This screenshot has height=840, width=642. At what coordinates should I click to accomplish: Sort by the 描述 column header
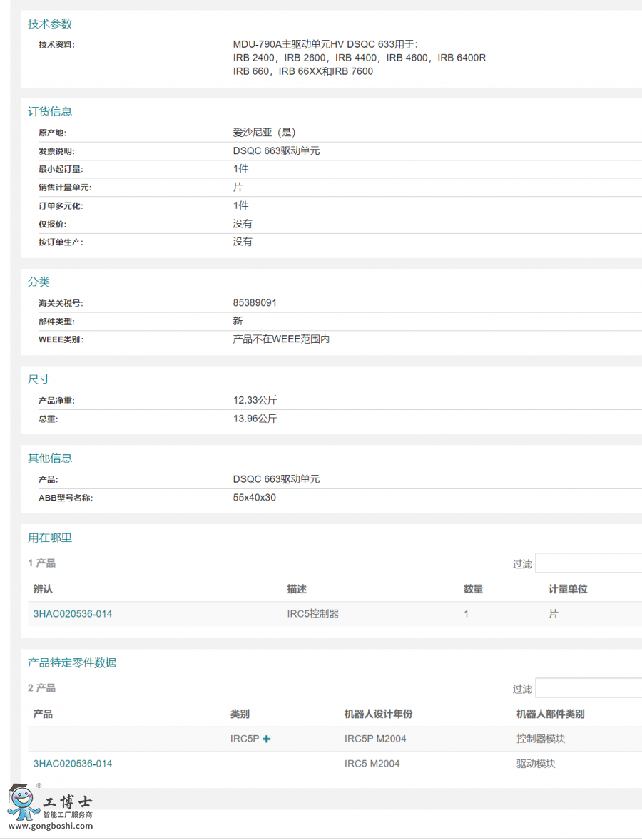(x=297, y=589)
